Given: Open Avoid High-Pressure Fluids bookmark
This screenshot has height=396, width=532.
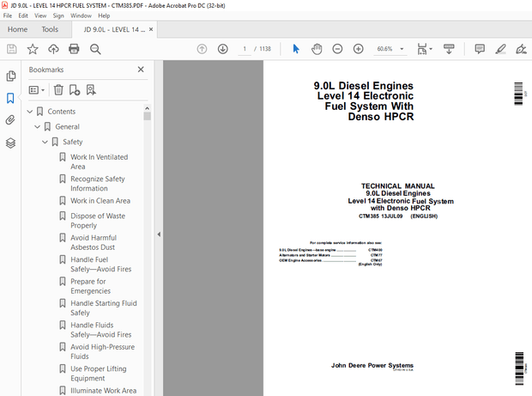Looking at the screenshot, I should click(x=102, y=351).
